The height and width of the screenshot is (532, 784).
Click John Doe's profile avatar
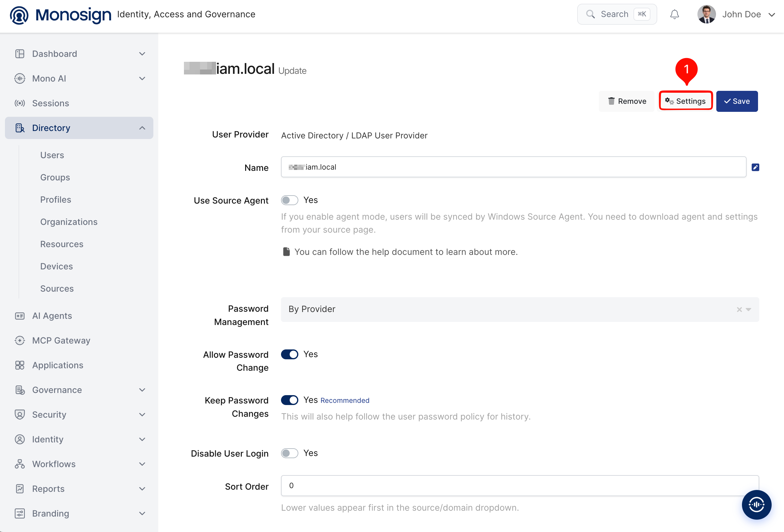[706, 14]
